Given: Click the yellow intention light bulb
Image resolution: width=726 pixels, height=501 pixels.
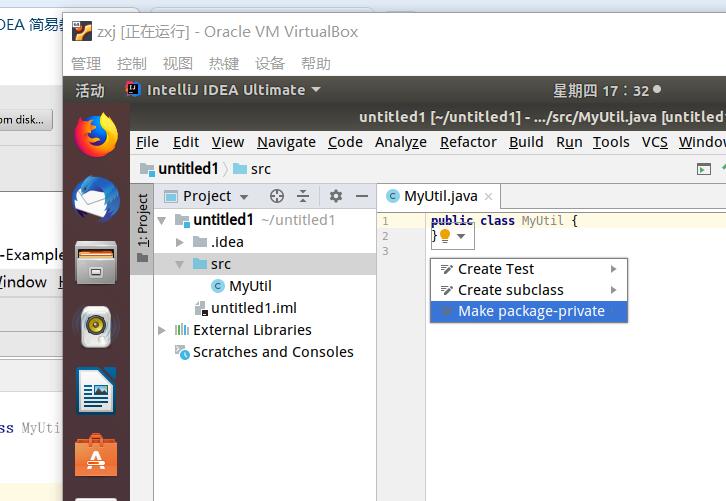Looking at the screenshot, I should [x=445, y=236].
